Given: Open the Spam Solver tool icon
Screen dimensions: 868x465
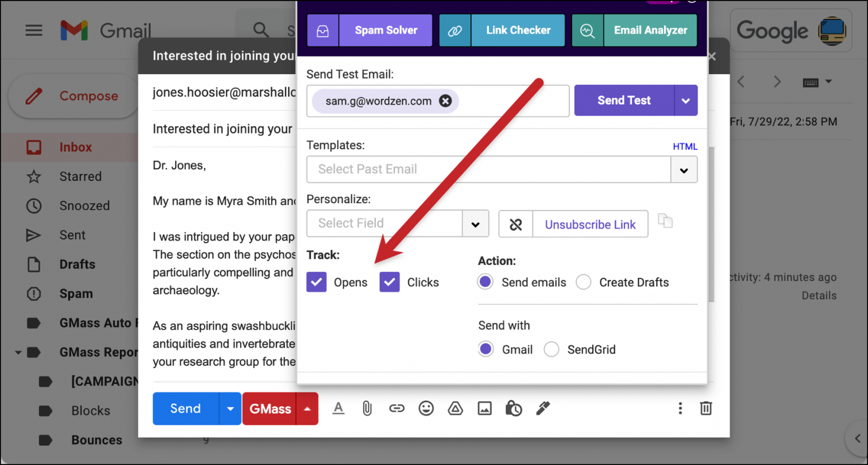Looking at the screenshot, I should pos(323,30).
